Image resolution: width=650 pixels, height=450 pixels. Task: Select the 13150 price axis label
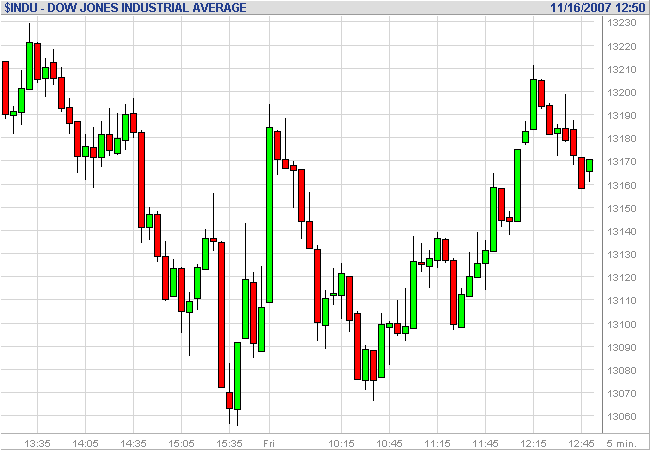tap(621, 208)
